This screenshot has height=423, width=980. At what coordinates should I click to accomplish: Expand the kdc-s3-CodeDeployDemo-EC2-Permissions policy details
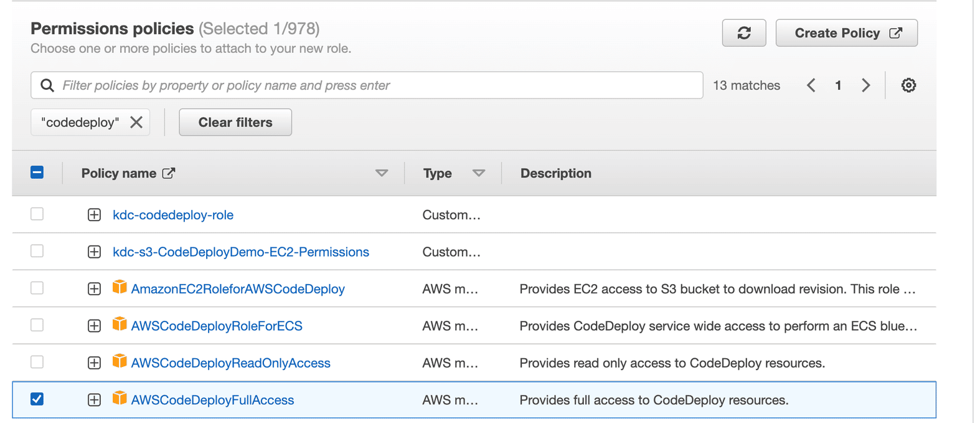click(x=94, y=252)
